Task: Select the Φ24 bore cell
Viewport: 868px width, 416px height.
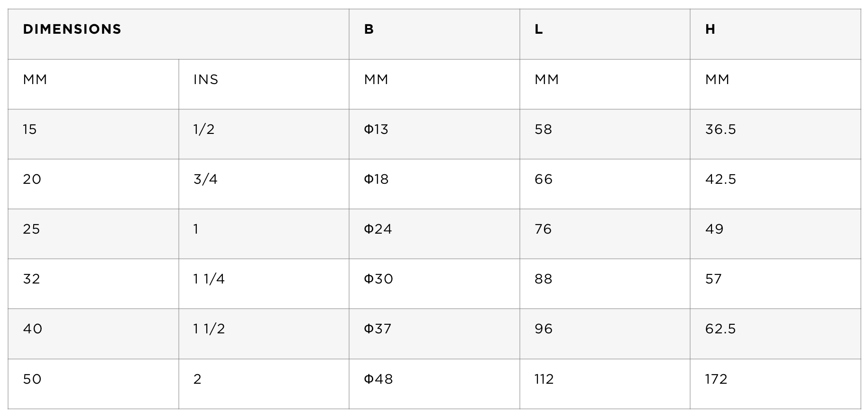Action: 434,234
